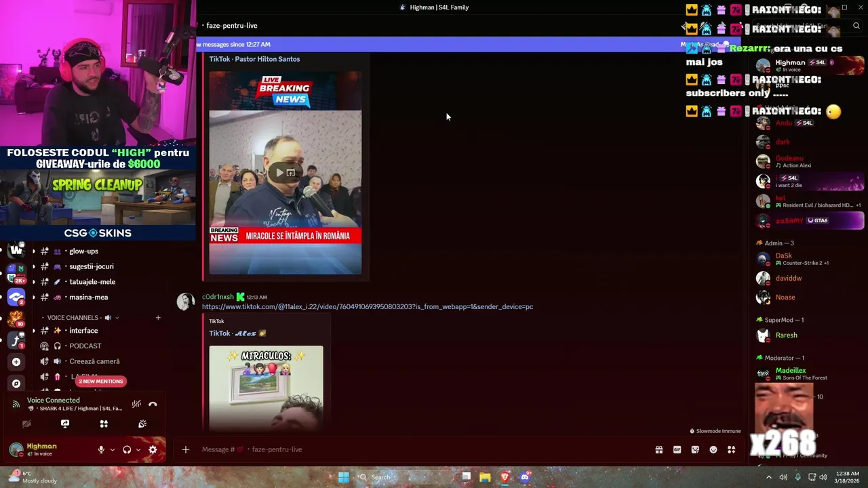
Task: Open Brave browser on taskbar
Action: click(x=505, y=477)
